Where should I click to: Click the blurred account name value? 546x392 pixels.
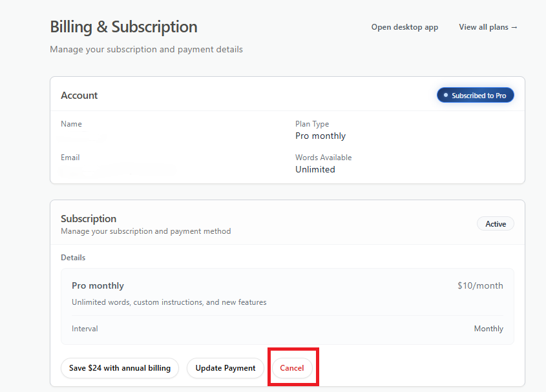(84, 137)
